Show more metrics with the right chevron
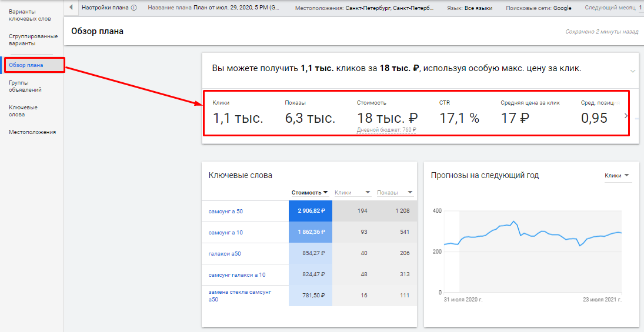This screenshot has width=644, height=332. [626, 116]
